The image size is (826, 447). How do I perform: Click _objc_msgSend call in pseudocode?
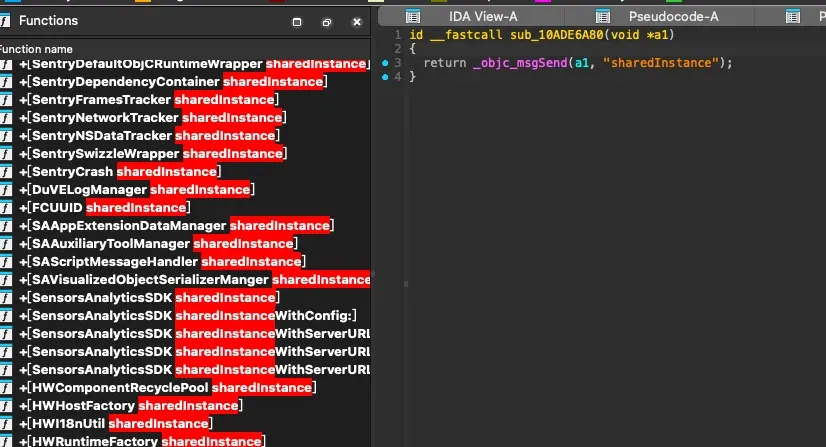click(520, 63)
